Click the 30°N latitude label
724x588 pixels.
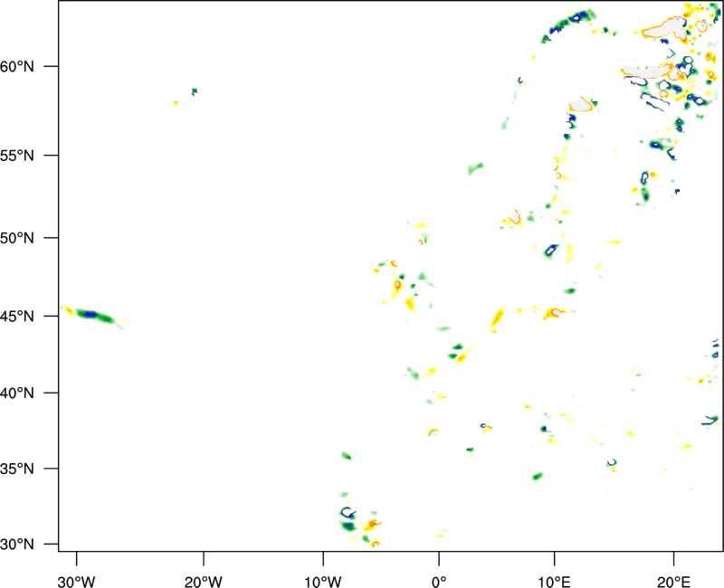[17, 545]
